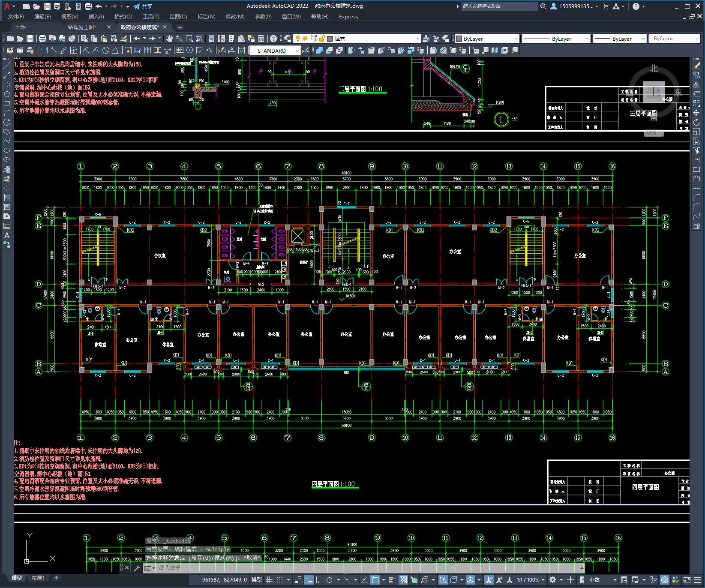
Task: Click the Make Object's Layer Current icon
Action: pos(426,39)
